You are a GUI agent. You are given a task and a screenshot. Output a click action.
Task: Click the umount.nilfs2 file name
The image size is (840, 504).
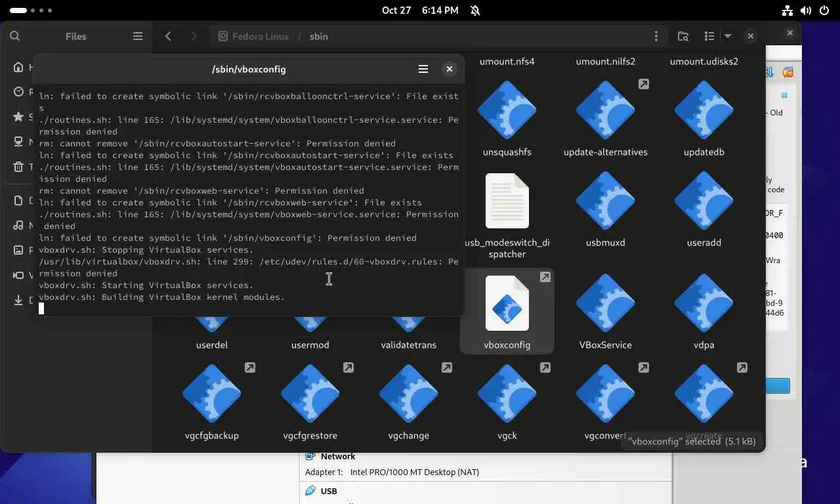click(606, 61)
